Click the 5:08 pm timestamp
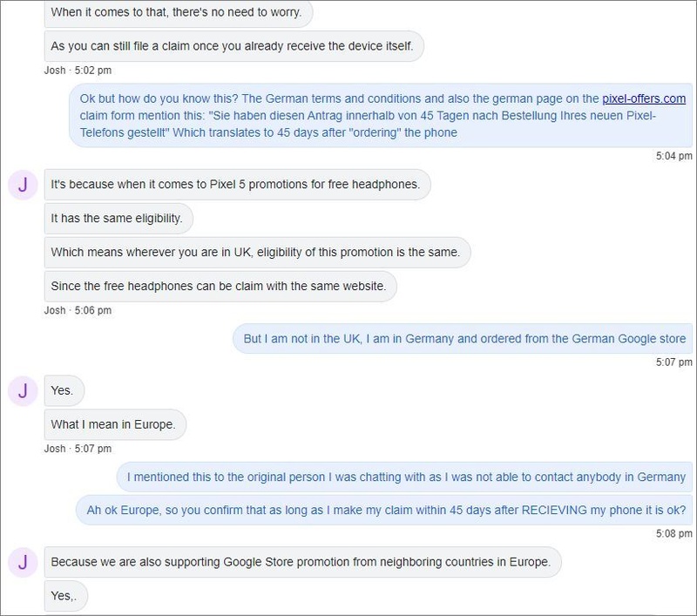 pyautogui.click(x=673, y=531)
